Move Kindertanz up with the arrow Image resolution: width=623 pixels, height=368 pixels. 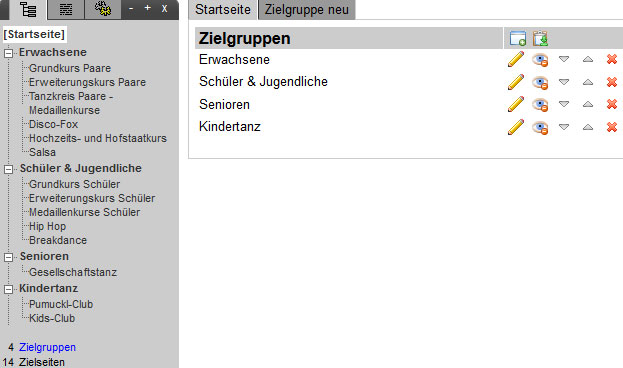pyautogui.click(x=588, y=127)
